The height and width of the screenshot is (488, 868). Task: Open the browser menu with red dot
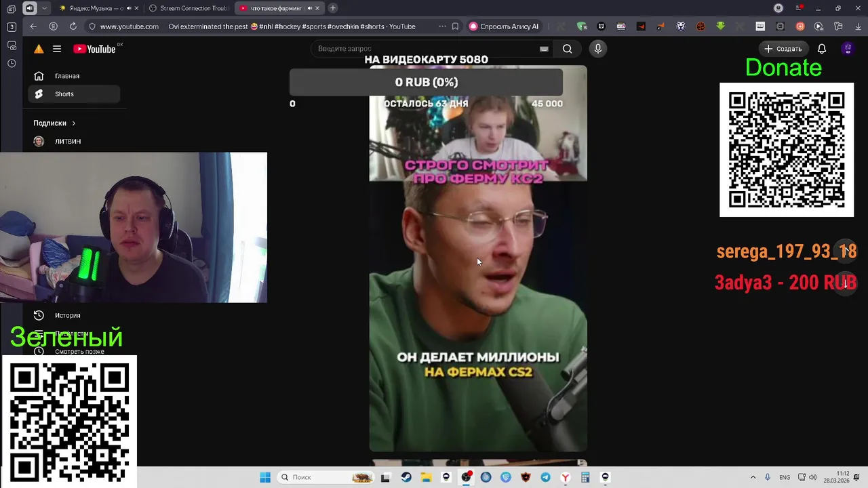pos(800,8)
